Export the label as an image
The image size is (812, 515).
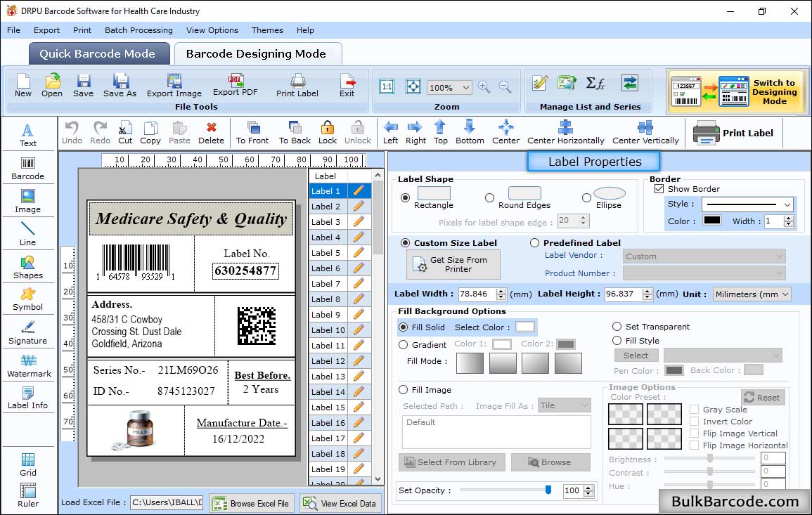tap(174, 86)
